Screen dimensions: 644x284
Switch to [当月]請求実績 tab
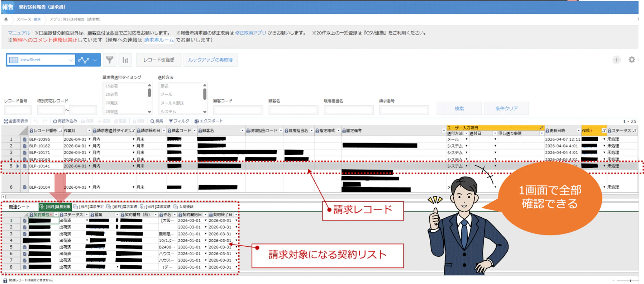(155, 207)
